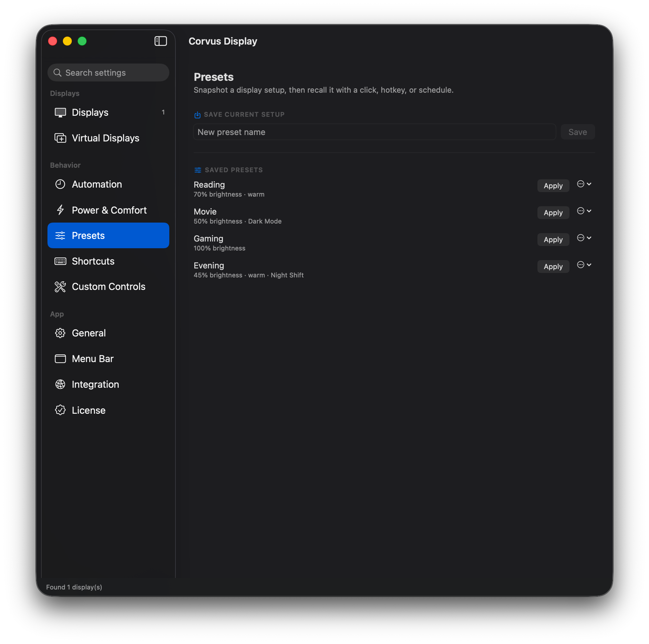Viewport: 649px width, 644px height.
Task: Click the Search settings field
Action: [x=108, y=73]
